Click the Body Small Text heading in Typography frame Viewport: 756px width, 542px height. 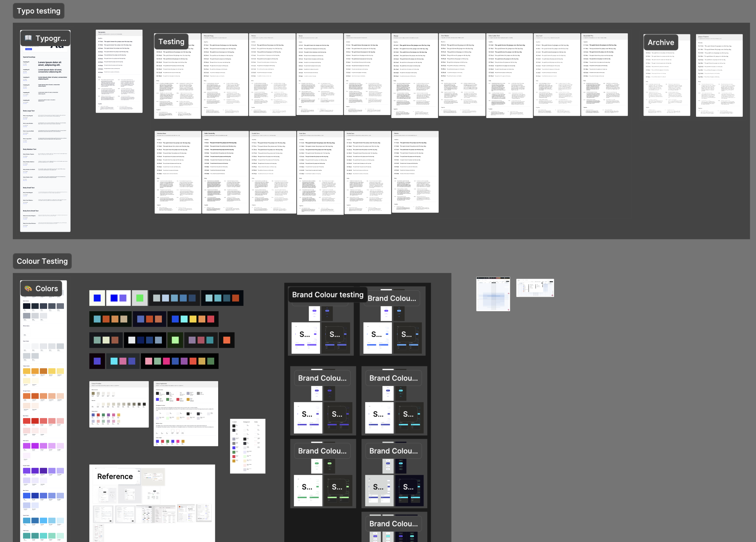pos(29,188)
